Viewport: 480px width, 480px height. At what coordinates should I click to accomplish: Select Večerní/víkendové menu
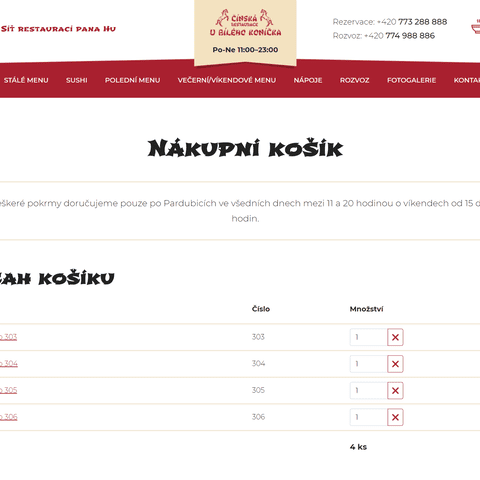[x=227, y=80]
